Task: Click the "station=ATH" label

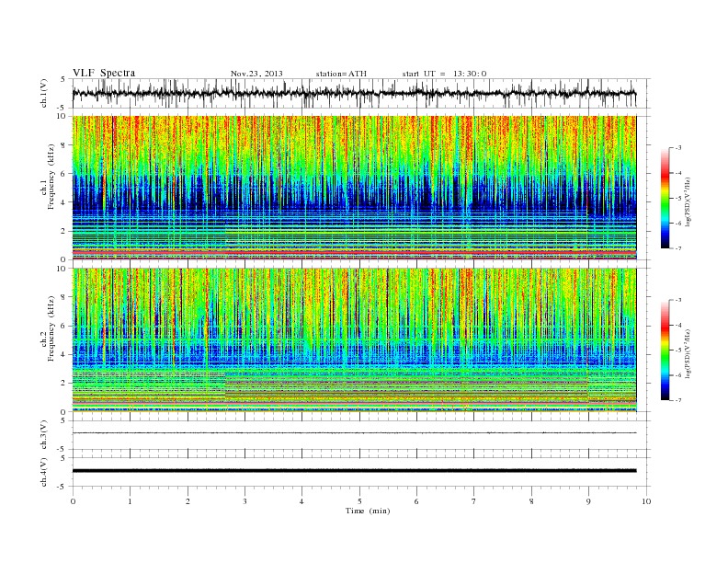Action: [341, 74]
